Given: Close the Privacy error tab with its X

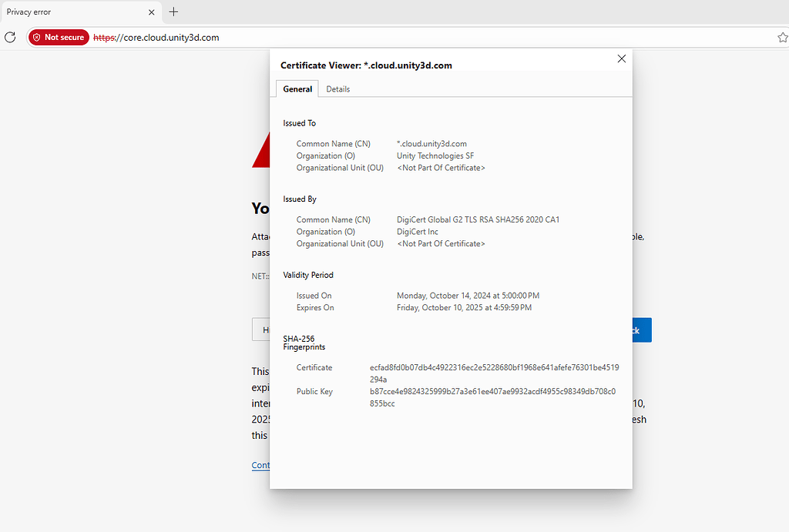Looking at the screenshot, I should (x=152, y=12).
